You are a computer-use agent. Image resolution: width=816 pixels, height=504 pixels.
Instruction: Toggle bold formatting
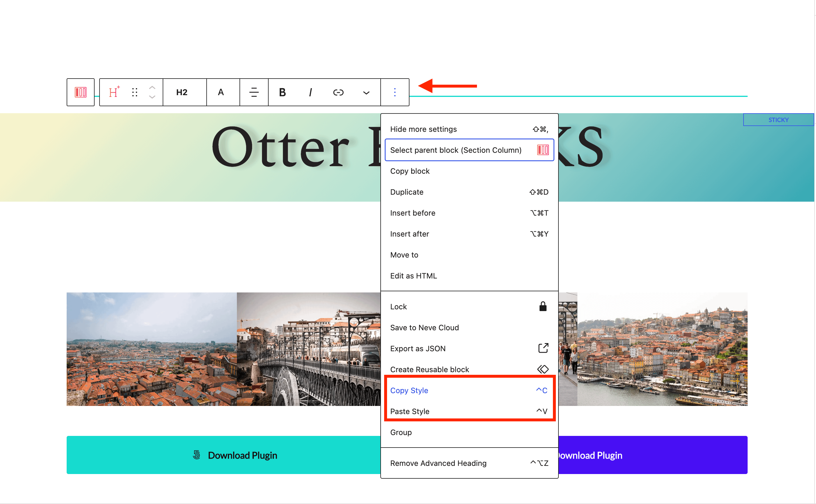282,92
